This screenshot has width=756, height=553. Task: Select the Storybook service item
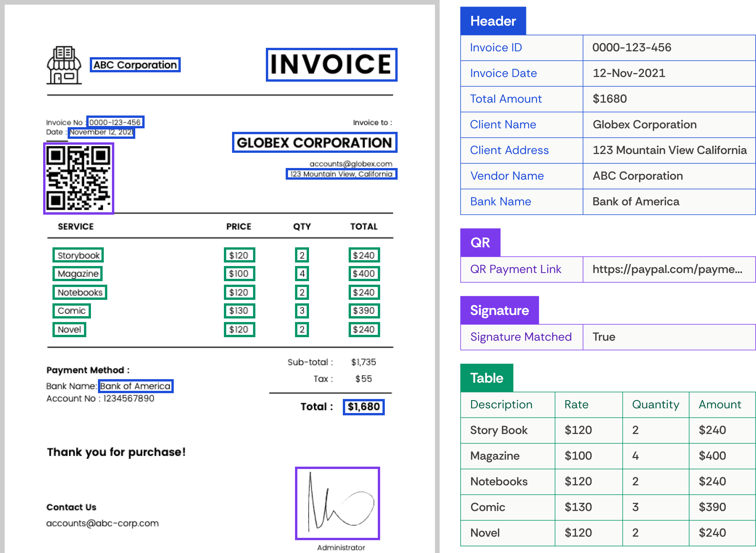click(78, 255)
